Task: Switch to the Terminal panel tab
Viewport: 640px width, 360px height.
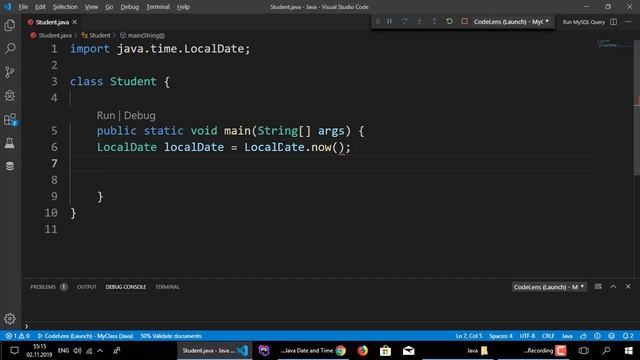Action: pyautogui.click(x=167, y=287)
